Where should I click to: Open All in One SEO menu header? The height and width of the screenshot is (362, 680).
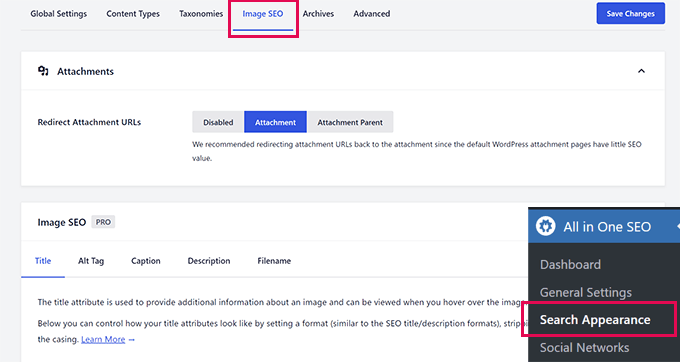[x=604, y=226]
